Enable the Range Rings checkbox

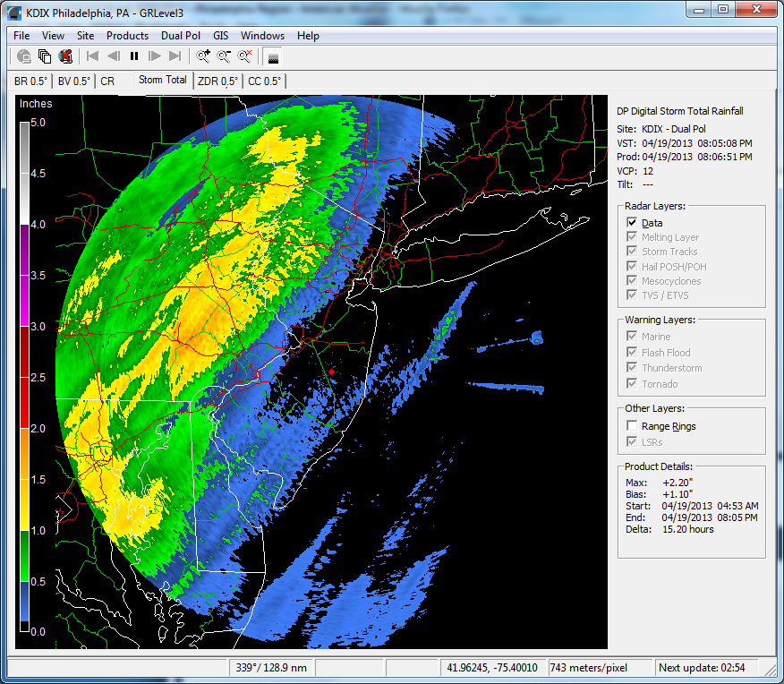coord(632,425)
